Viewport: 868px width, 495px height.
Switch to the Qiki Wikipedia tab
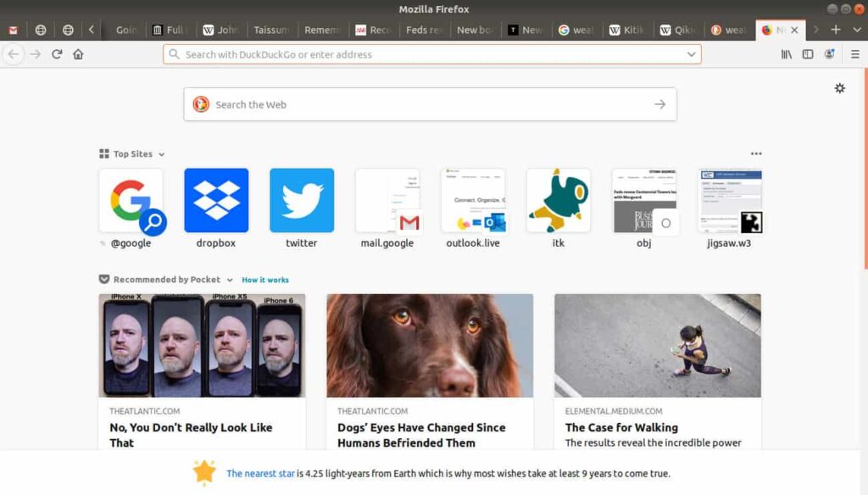pyautogui.click(x=679, y=30)
